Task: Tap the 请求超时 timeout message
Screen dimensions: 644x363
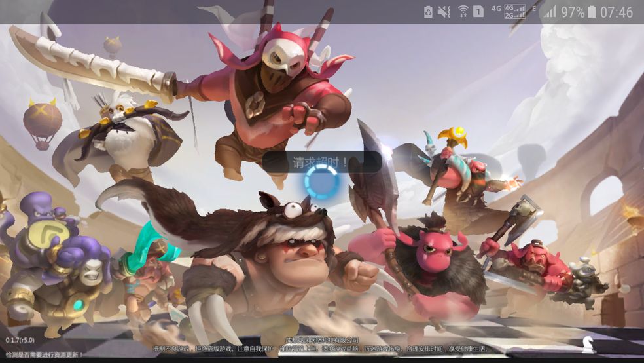Action: click(321, 162)
